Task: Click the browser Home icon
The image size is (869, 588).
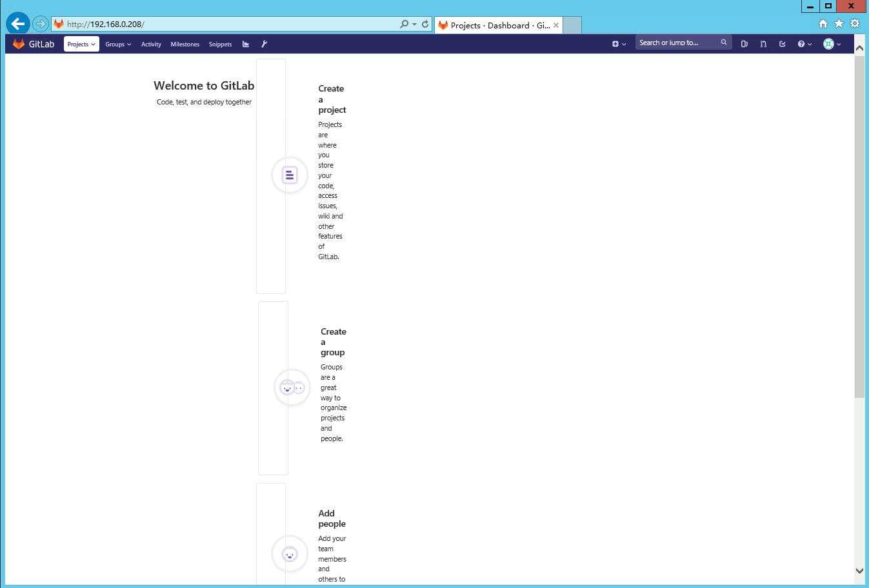Action: [x=823, y=23]
